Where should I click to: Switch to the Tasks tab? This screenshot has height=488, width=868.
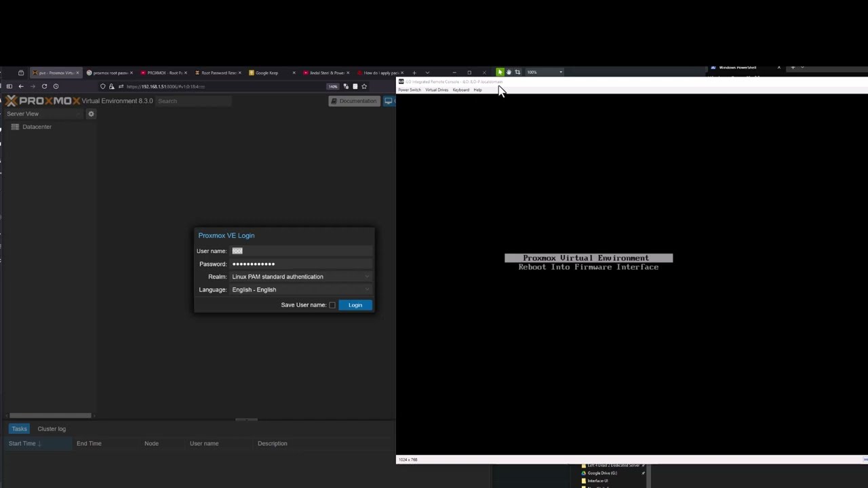pyautogui.click(x=19, y=429)
